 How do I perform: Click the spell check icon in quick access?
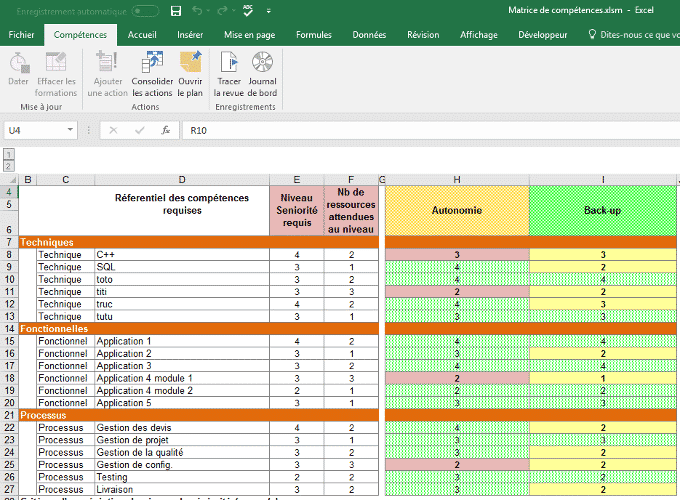click(248, 10)
